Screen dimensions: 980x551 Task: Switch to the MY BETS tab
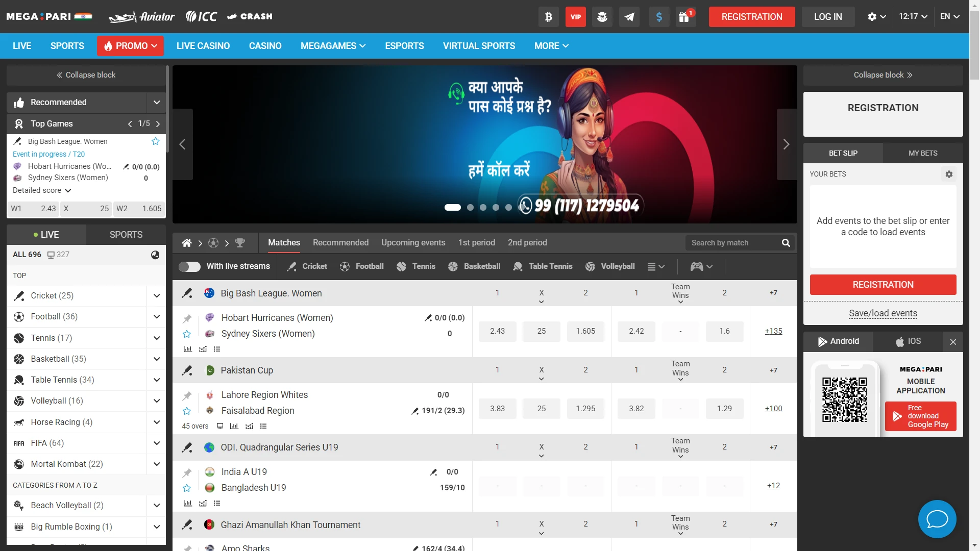click(x=923, y=153)
